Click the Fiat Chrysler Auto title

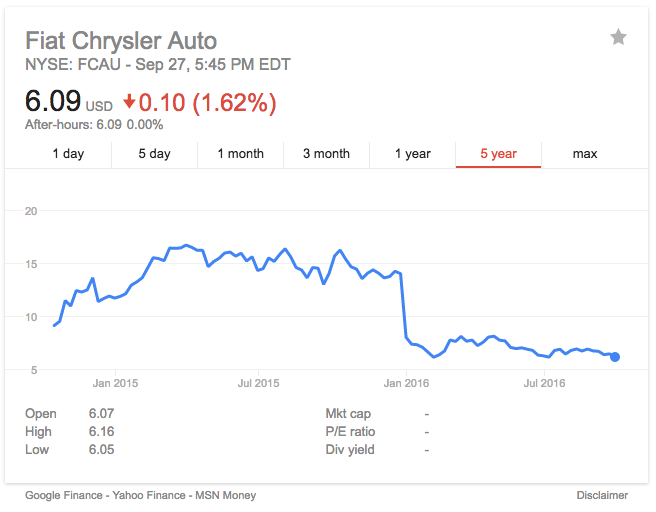point(121,41)
